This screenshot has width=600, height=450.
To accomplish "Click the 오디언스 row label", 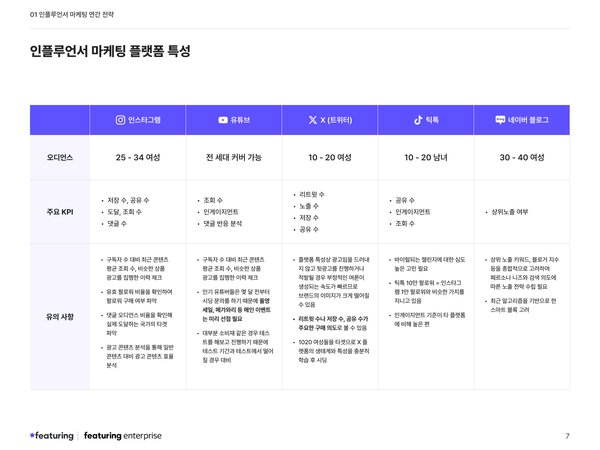I will click(60, 157).
